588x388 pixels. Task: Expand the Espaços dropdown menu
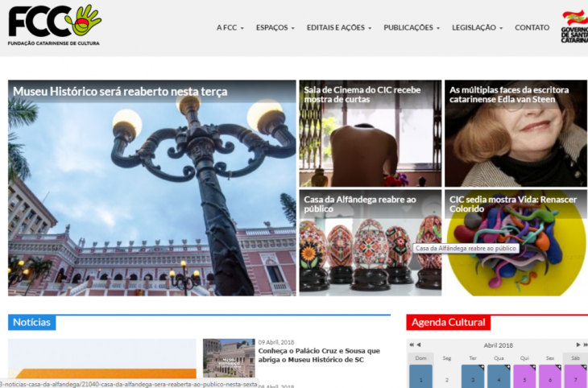click(x=275, y=27)
